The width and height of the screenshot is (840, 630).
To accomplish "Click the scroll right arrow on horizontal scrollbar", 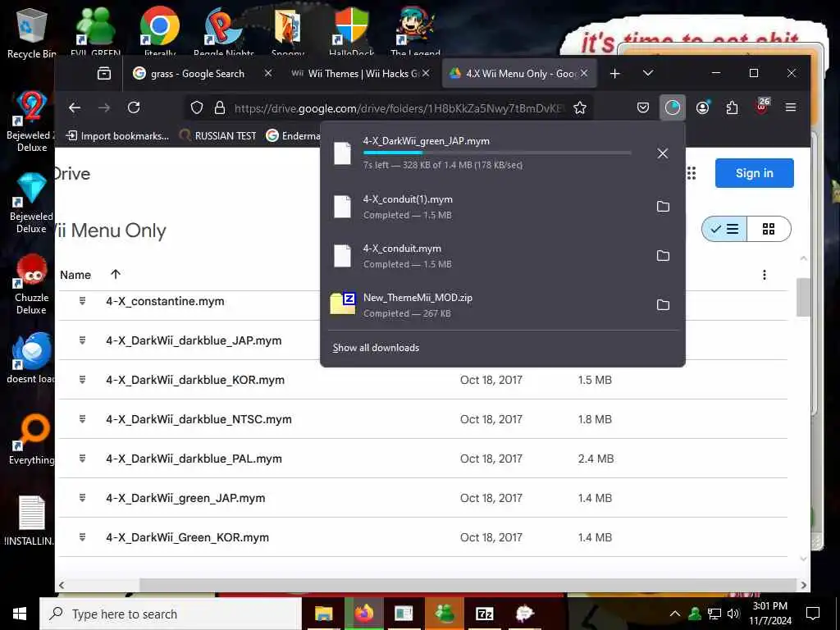I will pyautogui.click(x=802, y=585).
